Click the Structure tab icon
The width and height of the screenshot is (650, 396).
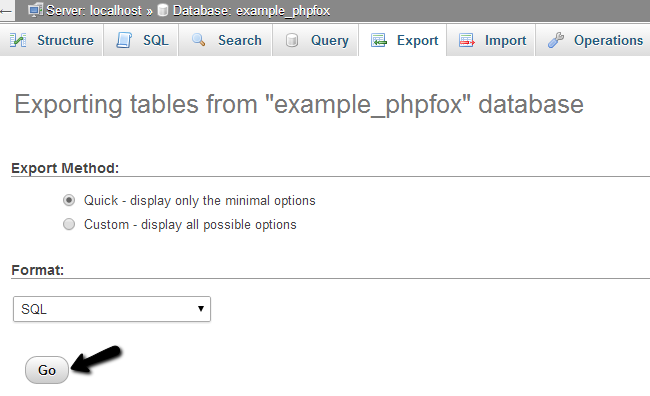pyautogui.click(x=18, y=40)
